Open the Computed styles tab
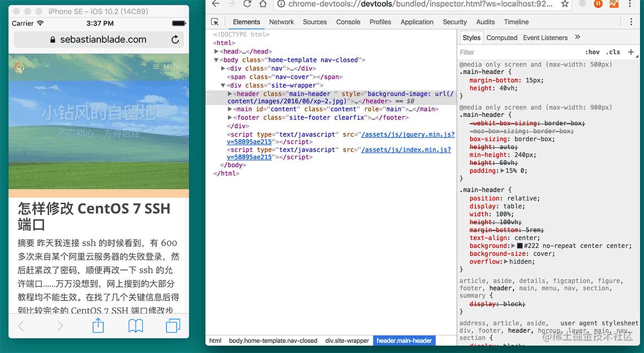Viewport: 644px width, 353px height. (x=501, y=37)
